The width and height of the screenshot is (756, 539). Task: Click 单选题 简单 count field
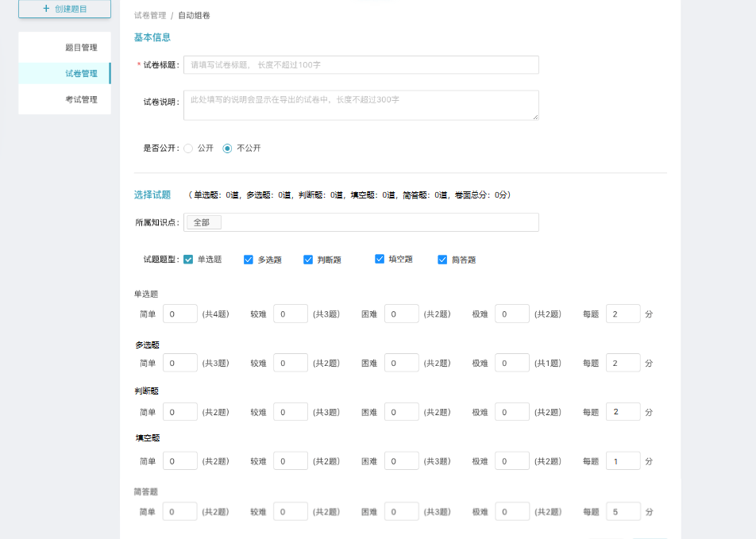click(x=179, y=314)
